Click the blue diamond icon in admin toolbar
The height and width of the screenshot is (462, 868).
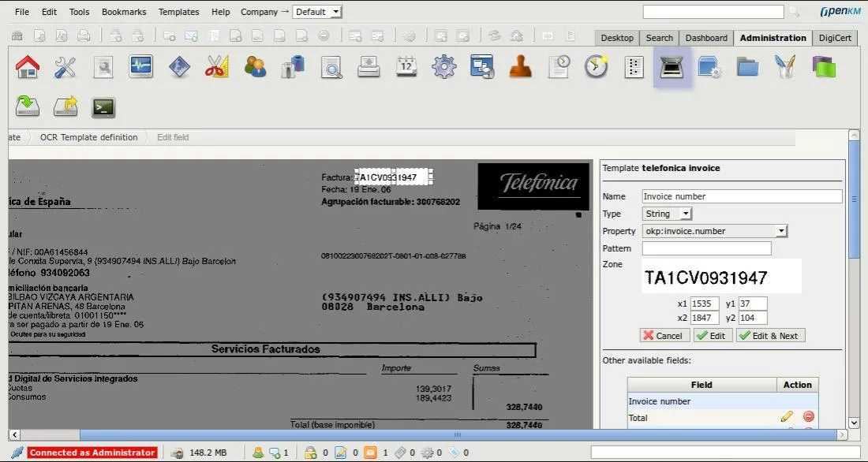click(179, 67)
